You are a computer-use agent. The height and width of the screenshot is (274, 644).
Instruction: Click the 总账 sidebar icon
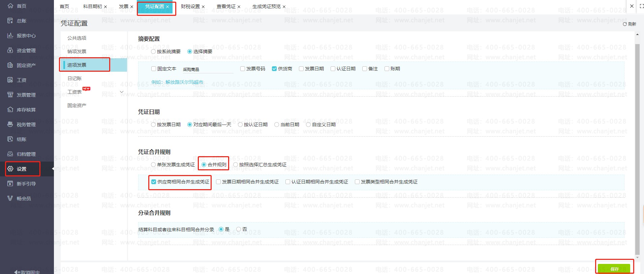click(10, 21)
